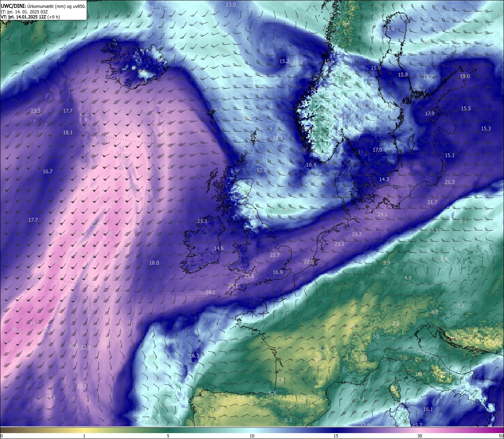The image size is (504, 439).
Task: Click the 6.2 value on the map
Action: (463, 221)
